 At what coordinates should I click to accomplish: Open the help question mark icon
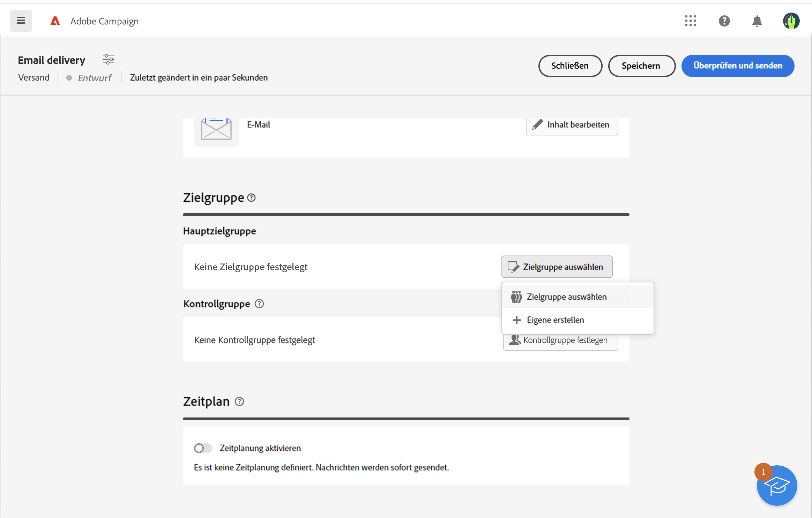pos(724,21)
